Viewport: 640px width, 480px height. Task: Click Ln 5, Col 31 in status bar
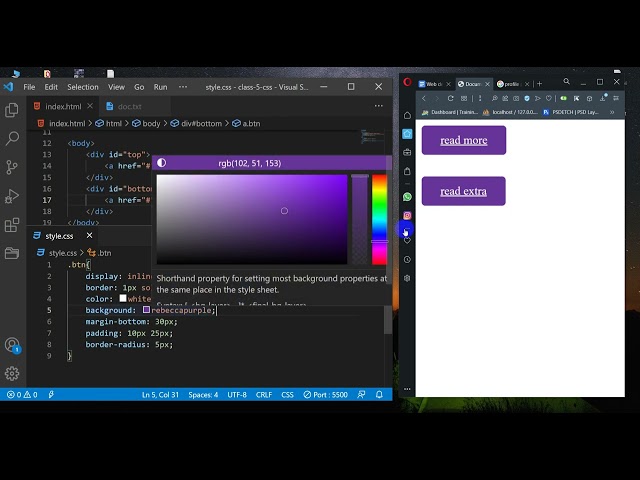click(x=160, y=395)
